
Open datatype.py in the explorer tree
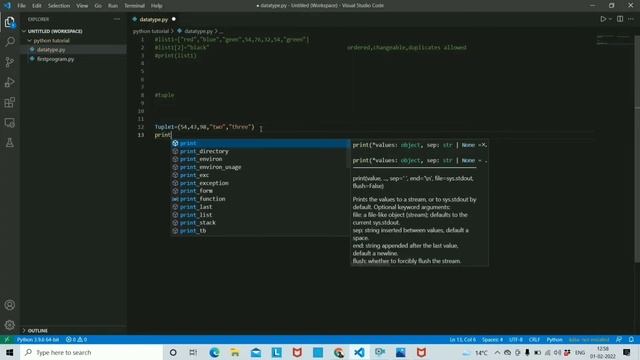coord(51,49)
